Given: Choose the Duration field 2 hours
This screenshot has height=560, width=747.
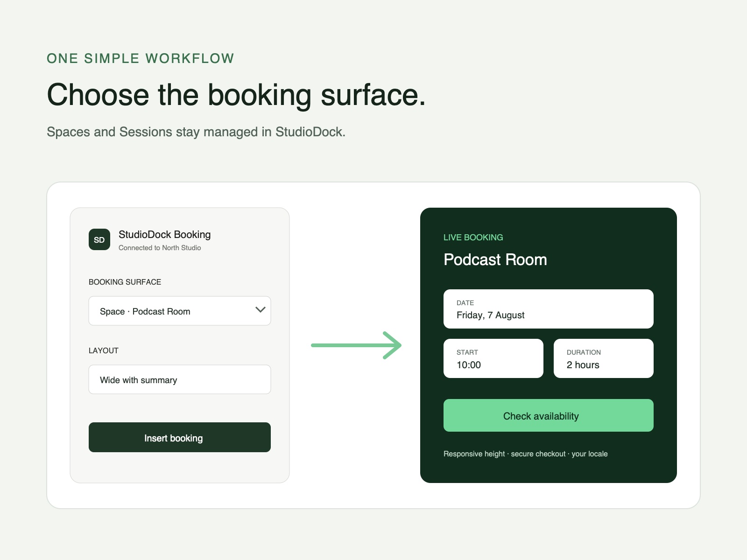Looking at the screenshot, I should (604, 358).
